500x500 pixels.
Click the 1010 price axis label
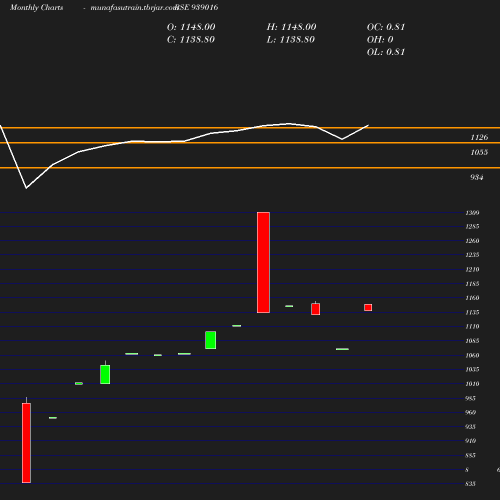[472, 384]
